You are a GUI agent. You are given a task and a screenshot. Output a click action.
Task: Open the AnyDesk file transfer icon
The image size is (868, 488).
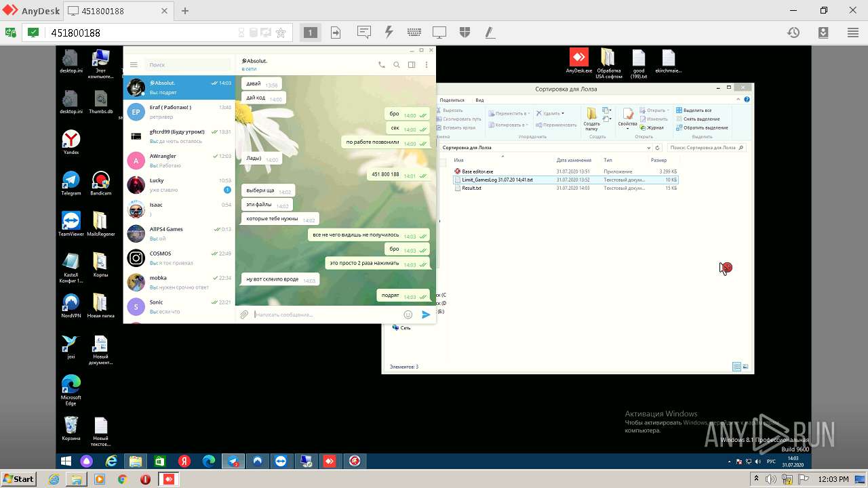coord(336,33)
